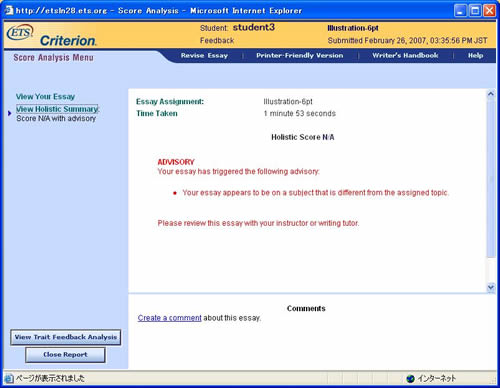Screen dimensions: 500x388
Task: Click the Create a comment link
Action: (x=170, y=318)
